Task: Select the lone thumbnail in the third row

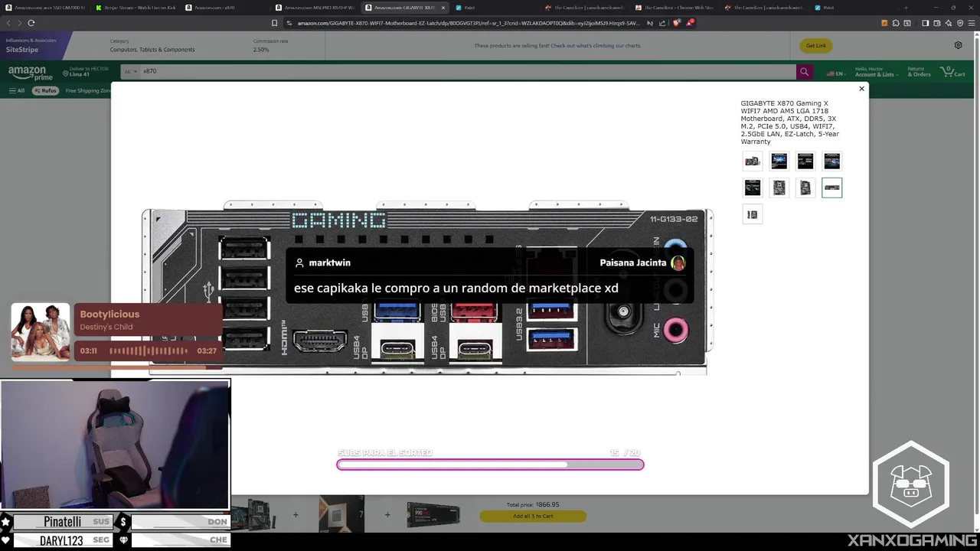Action: (753, 214)
